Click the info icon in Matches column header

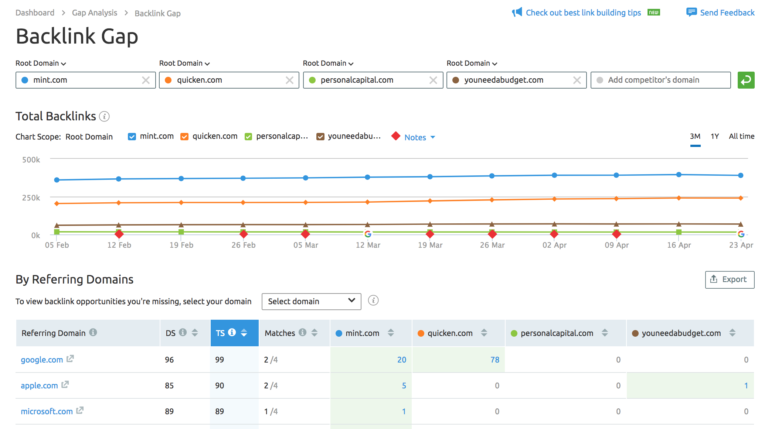[x=303, y=333]
